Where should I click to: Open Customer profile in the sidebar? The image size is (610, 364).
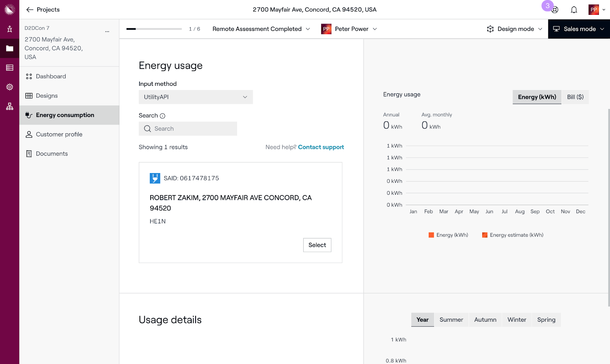point(59,135)
